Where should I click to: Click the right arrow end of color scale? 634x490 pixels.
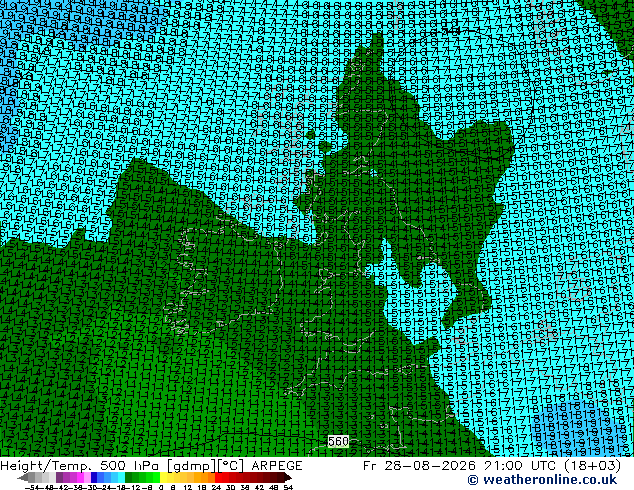pyautogui.click(x=287, y=477)
